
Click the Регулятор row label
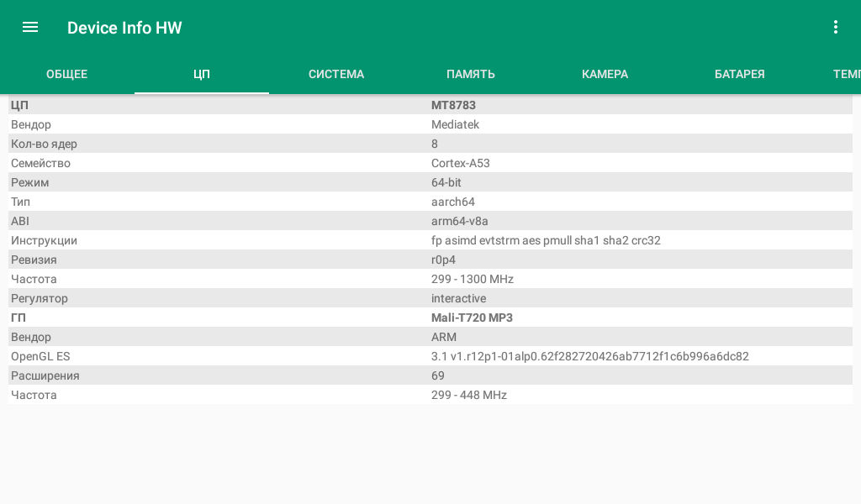[40, 298]
